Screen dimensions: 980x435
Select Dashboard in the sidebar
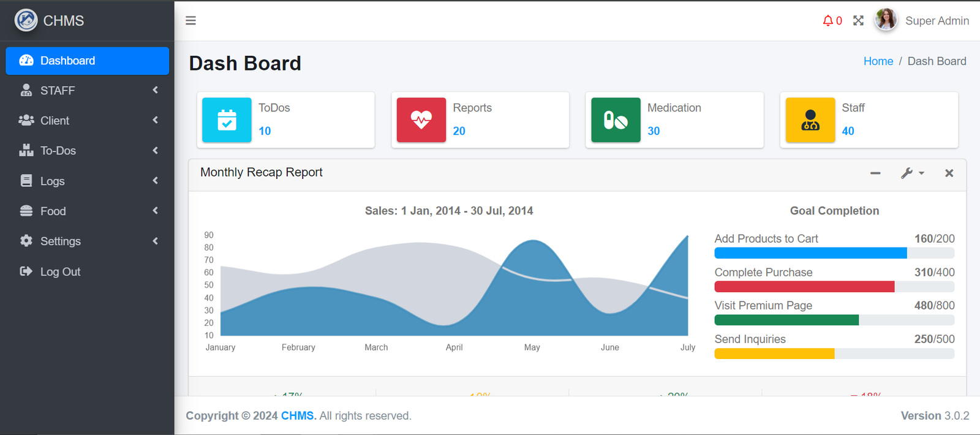coord(87,61)
